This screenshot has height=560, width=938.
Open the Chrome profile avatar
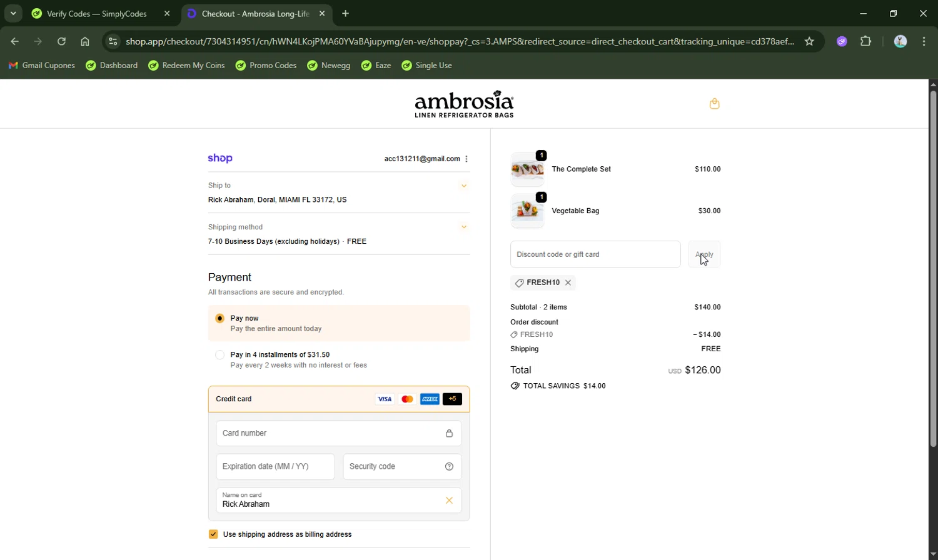click(x=900, y=41)
